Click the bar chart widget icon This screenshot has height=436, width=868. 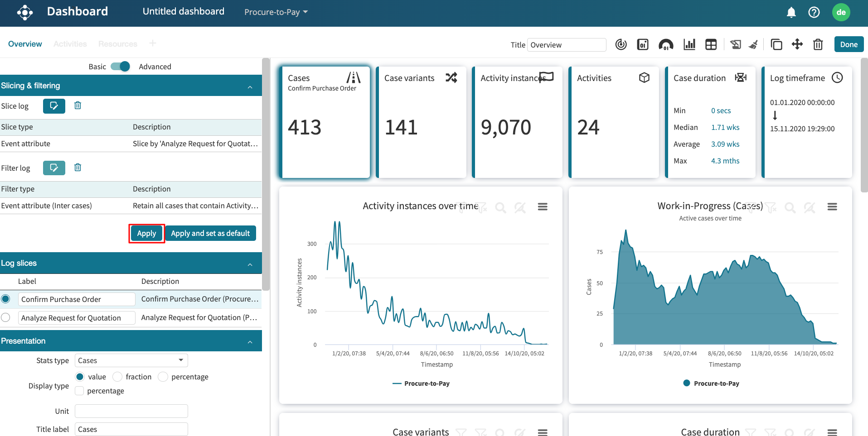(x=689, y=44)
